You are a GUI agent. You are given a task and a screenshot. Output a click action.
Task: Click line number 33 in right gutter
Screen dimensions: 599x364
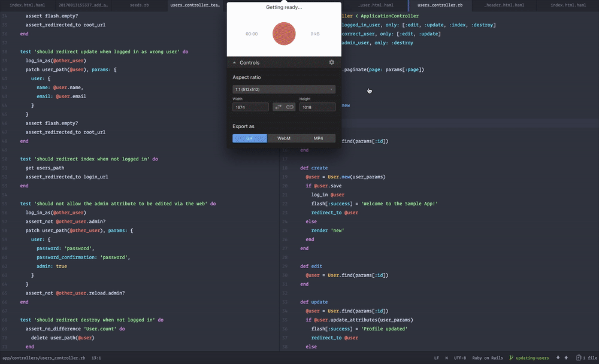tap(285, 302)
